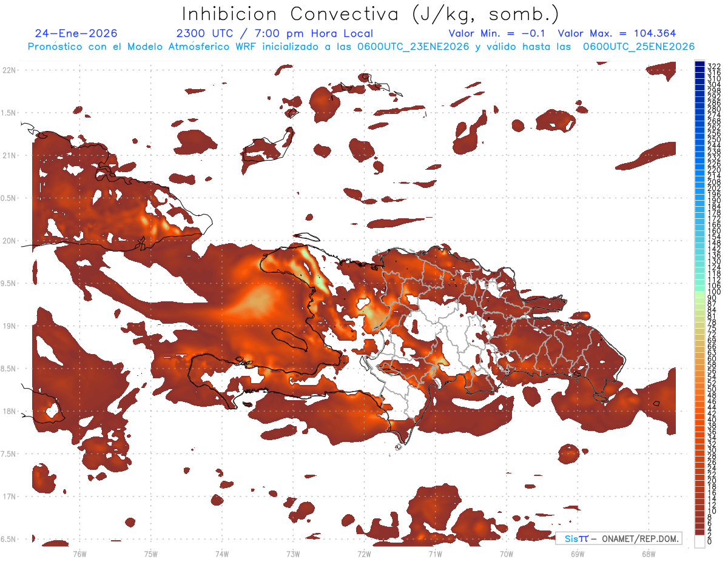Click the 'Valor Min. = -0.1' readout

pyautogui.click(x=496, y=33)
